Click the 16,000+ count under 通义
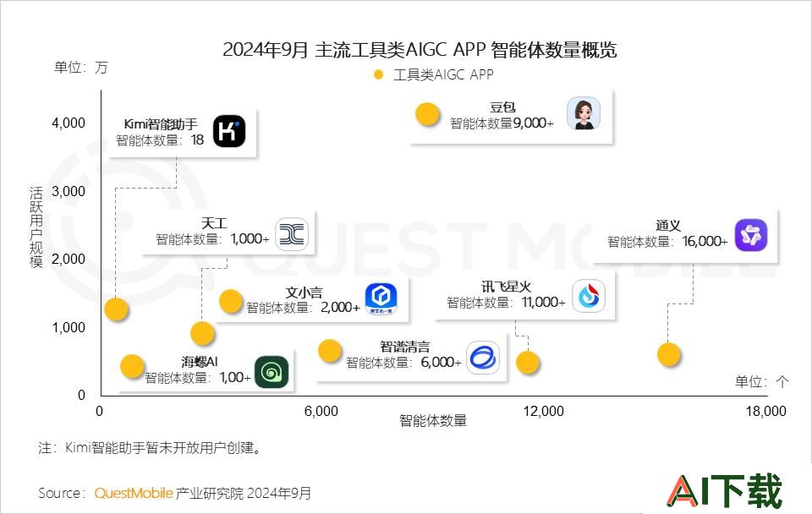 tap(705, 241)
